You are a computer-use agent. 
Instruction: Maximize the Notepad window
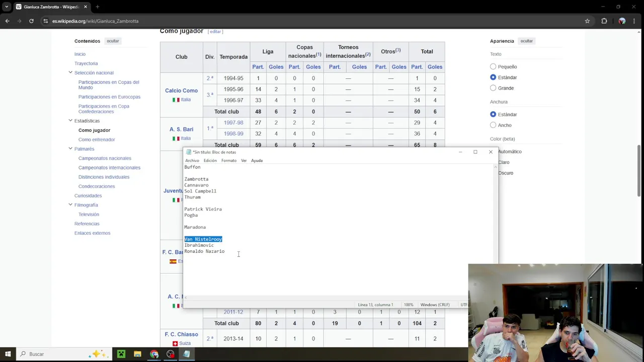(475, 152)
